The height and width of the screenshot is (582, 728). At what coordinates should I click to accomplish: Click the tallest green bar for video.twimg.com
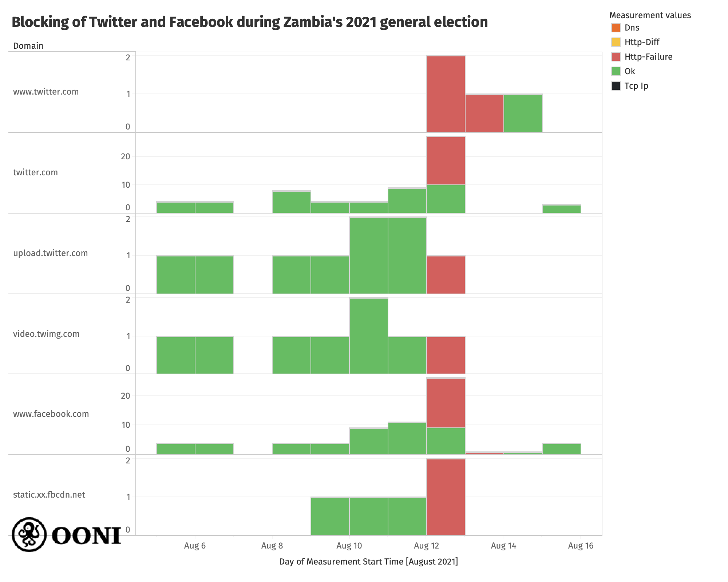pos(368,336)
